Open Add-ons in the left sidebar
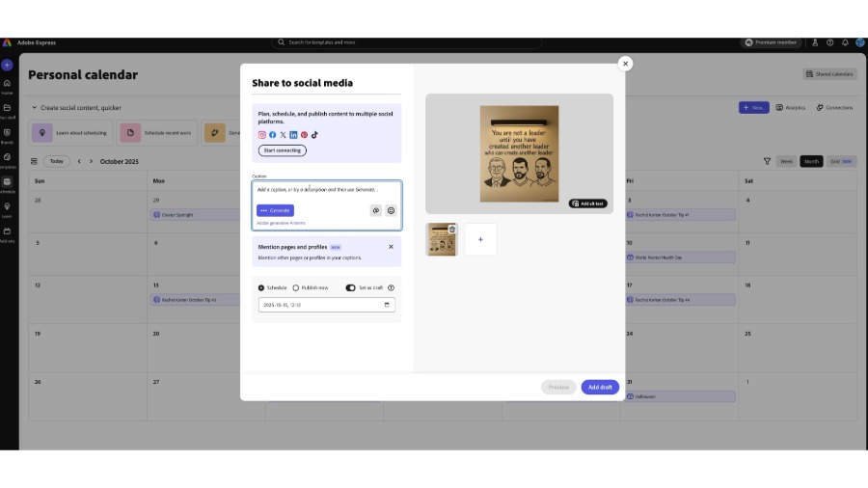 [7, 234]
